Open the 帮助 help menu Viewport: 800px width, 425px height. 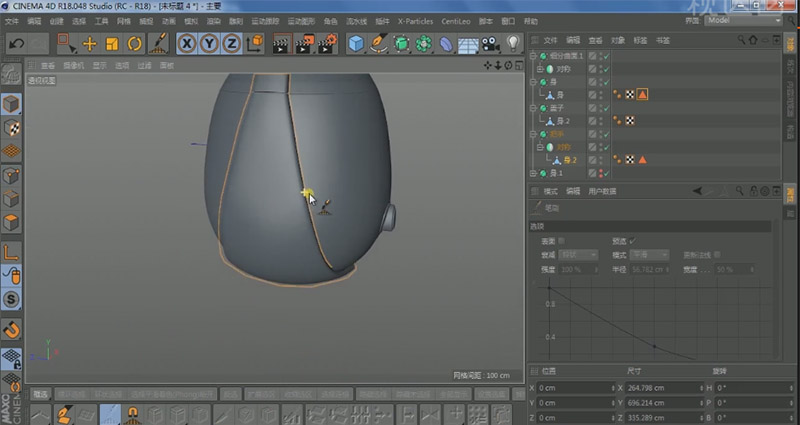[x=530, y=21]
